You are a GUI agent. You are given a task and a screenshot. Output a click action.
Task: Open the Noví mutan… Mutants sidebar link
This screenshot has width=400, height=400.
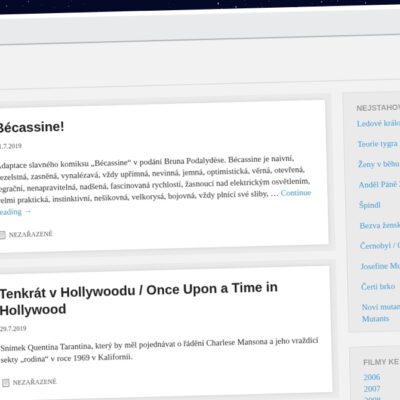point(381,313)
